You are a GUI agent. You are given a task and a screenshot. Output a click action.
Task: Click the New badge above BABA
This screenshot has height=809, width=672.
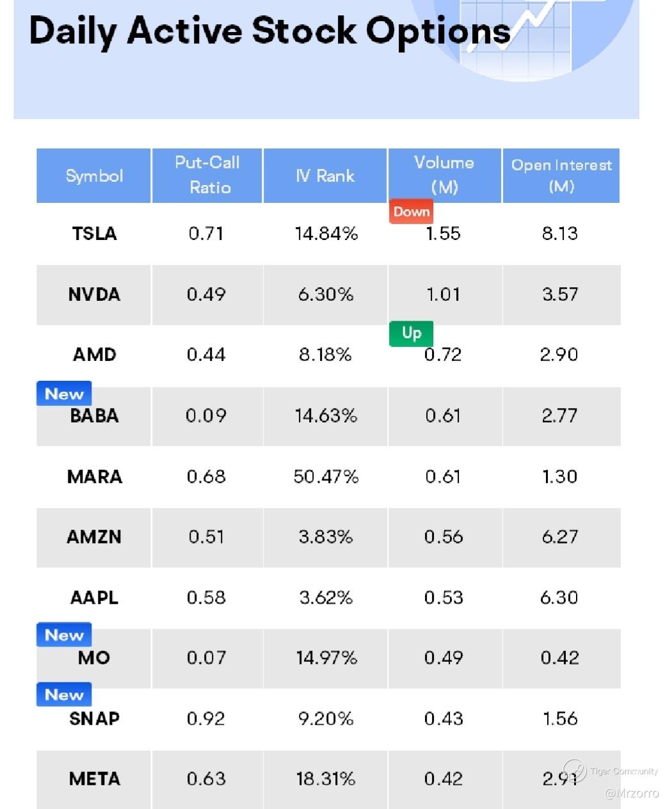(64, 394)
